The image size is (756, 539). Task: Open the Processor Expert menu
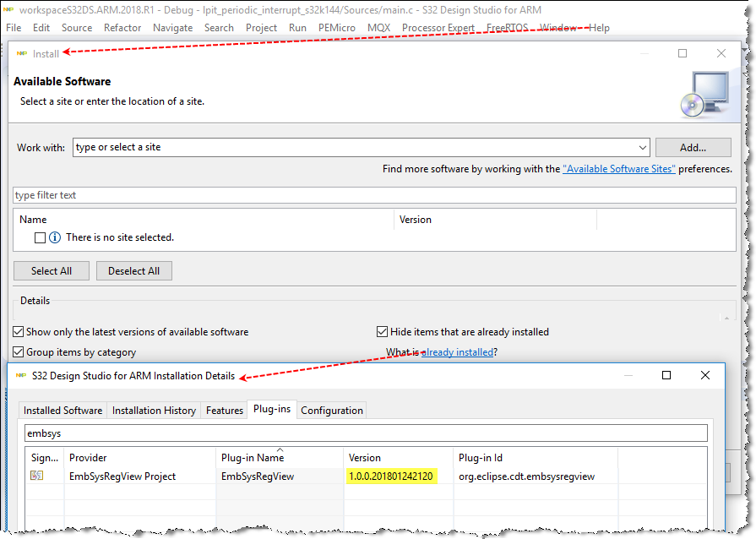[438, 28]
